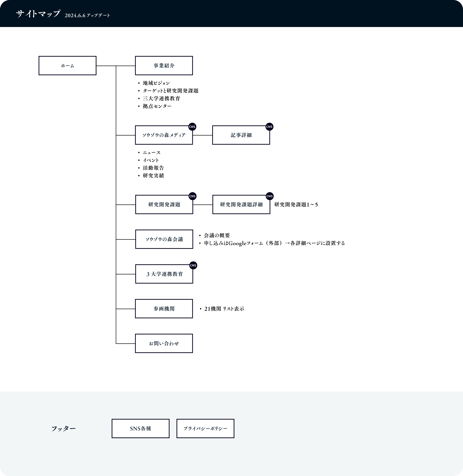The width and height of the screenshot is (463, 476).
Task: Click the CMS badge on ソウゾウの森メディア box
Action: tap(192, 127)
